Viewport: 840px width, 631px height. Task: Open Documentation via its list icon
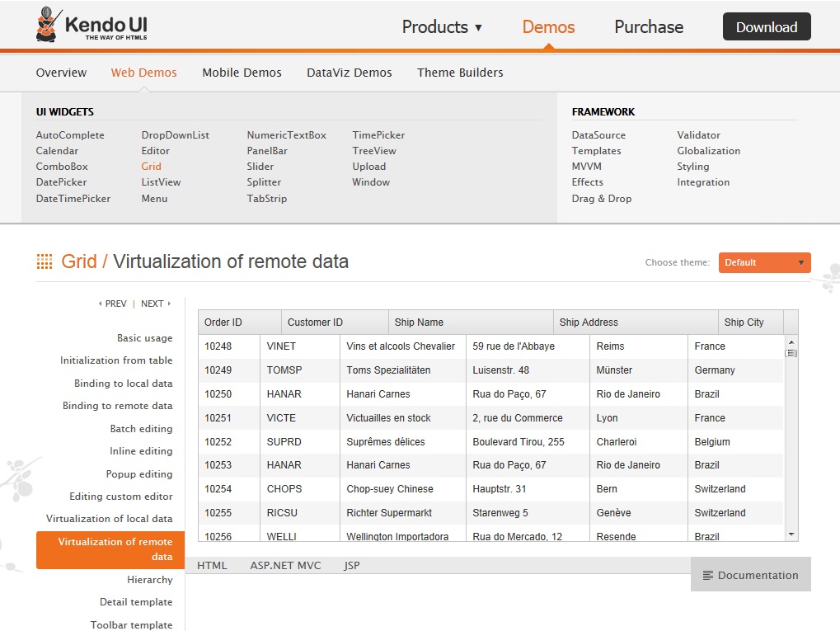click(707, 576)
